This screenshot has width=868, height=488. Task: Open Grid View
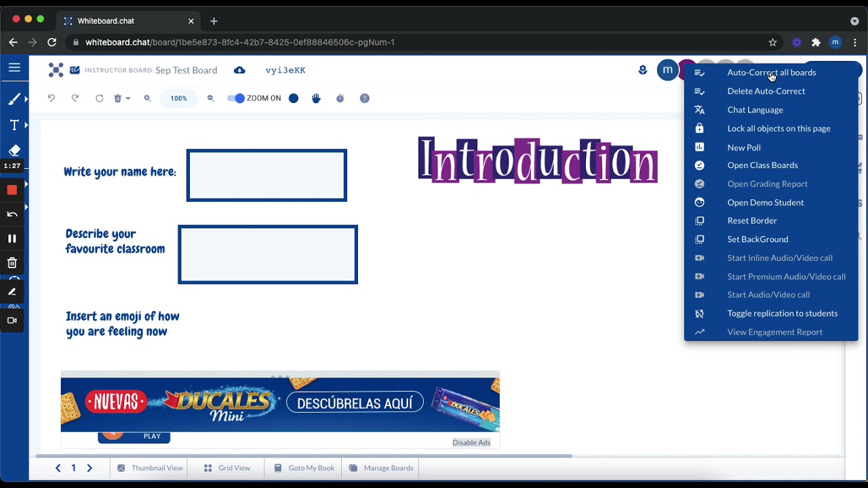point(227,468)
